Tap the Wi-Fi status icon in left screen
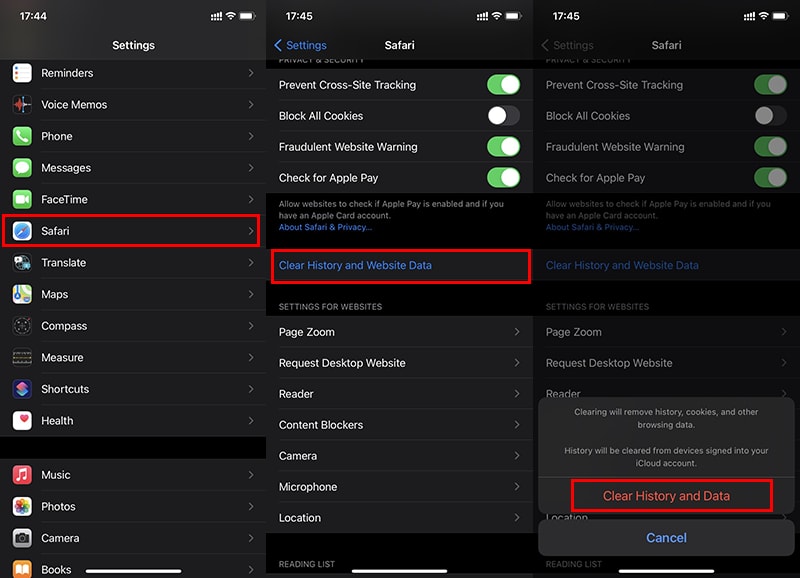Image resolution: width=800 pixels, height=578 pixels. [231, 16]
